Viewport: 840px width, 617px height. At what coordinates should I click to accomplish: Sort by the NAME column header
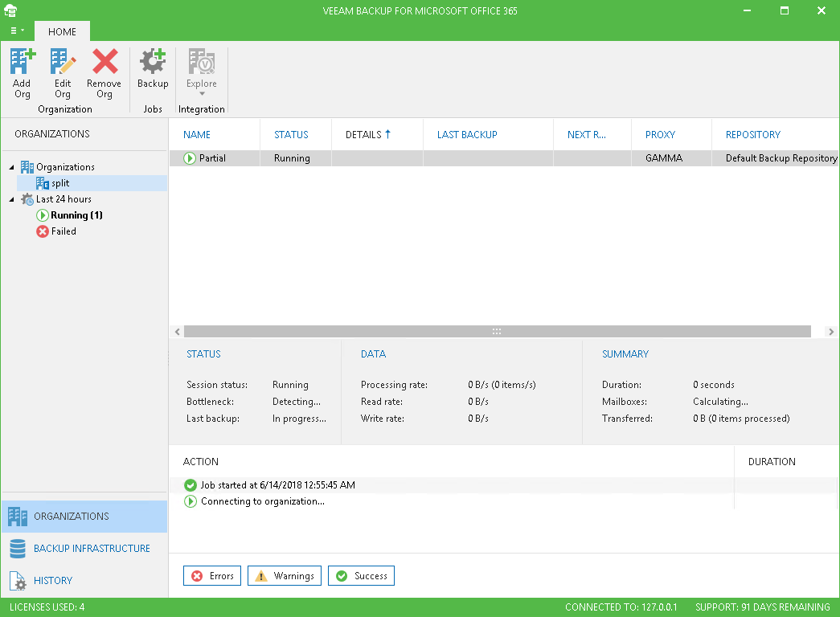point(197,135)
